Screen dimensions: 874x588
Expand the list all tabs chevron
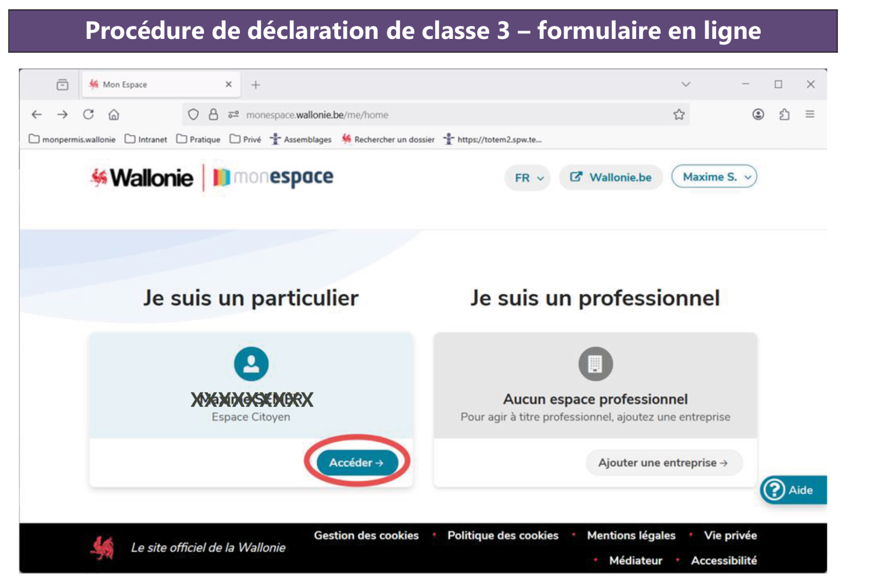pyautogui.click(x=686, y=84)
